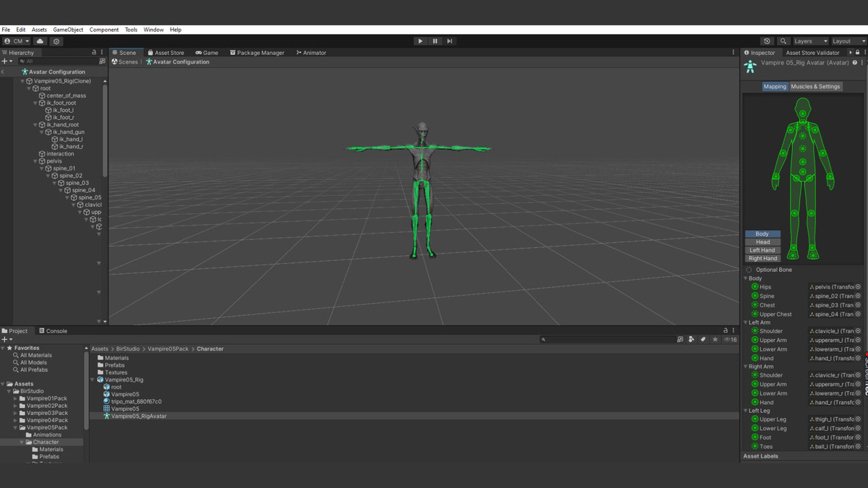Click the Project favorites star icon
Image resolution: width=868 pixels, height=488 pixels.
(715, 339)
